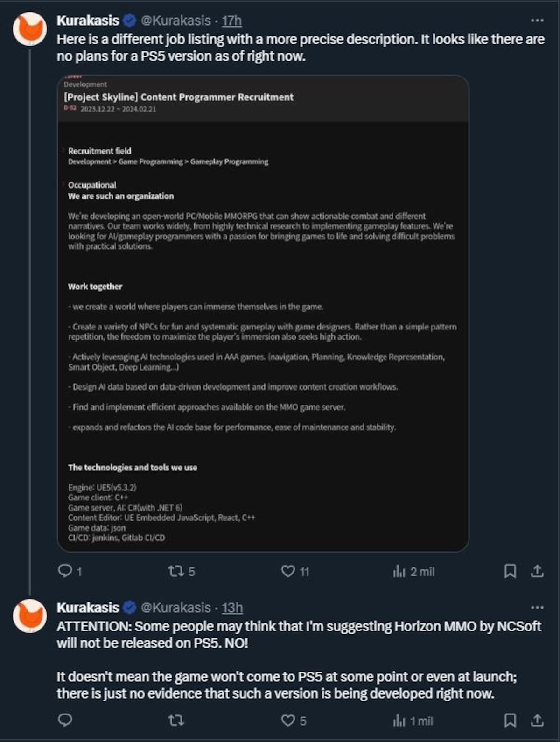Click the @Kurakasis handle on second tweet
The image size is (560, 742).
(176, 608)
